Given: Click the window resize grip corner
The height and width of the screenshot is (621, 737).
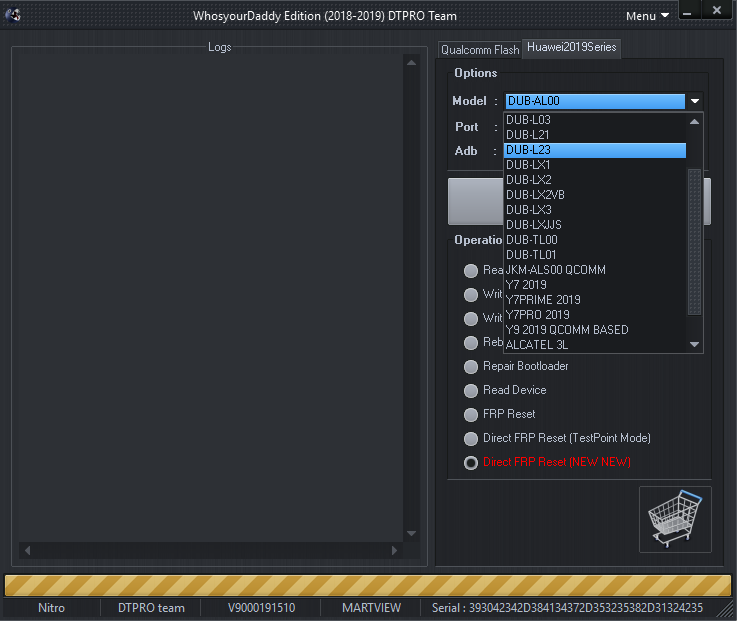Looking at the screenshot, I should coord(726,610).
